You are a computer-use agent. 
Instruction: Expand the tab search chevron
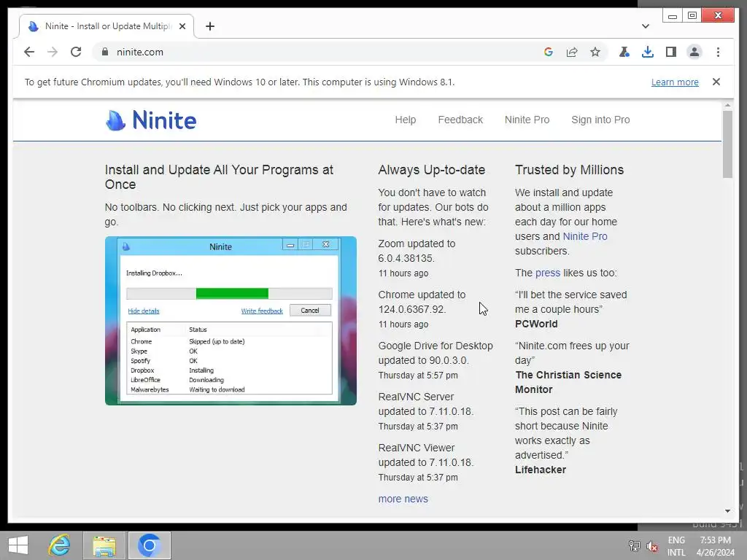tap(645, 26)
